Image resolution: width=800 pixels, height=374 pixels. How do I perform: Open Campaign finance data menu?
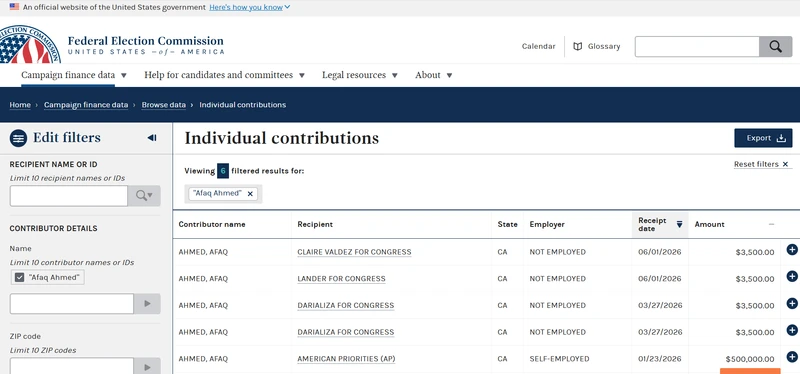(x=73, y=75)
